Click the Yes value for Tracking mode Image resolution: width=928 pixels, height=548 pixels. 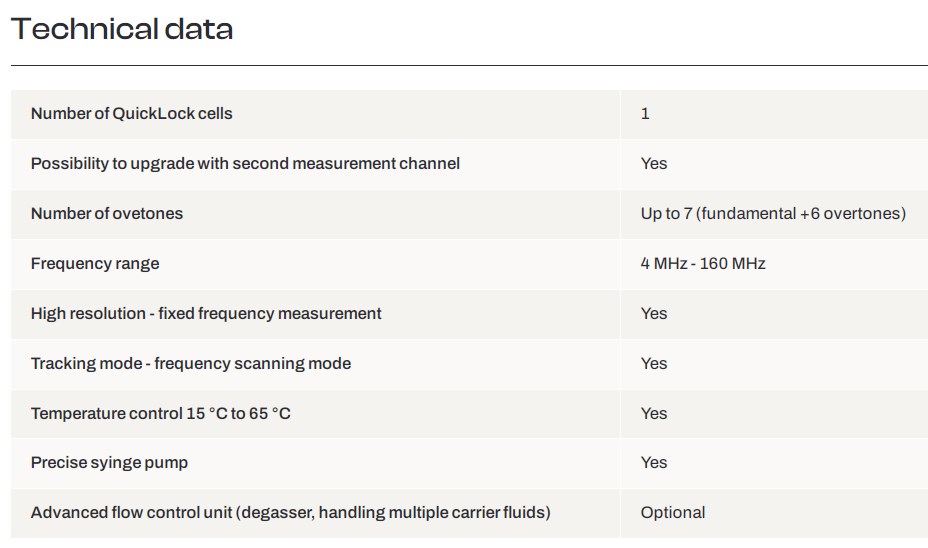[653, 363]
